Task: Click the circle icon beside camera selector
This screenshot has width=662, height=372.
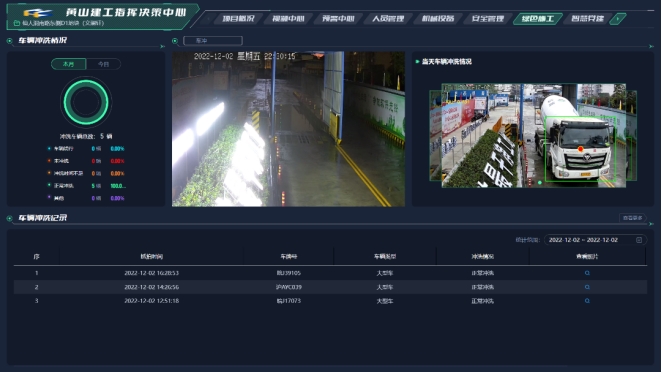Action: pyautogui.click(x=175, y=41)
